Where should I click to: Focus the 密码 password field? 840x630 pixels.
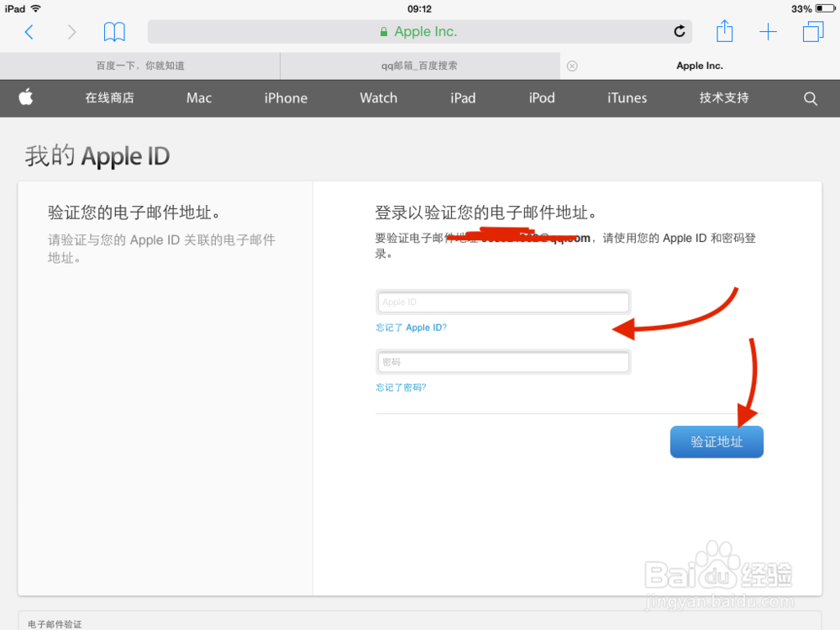[x=503, y=362]
